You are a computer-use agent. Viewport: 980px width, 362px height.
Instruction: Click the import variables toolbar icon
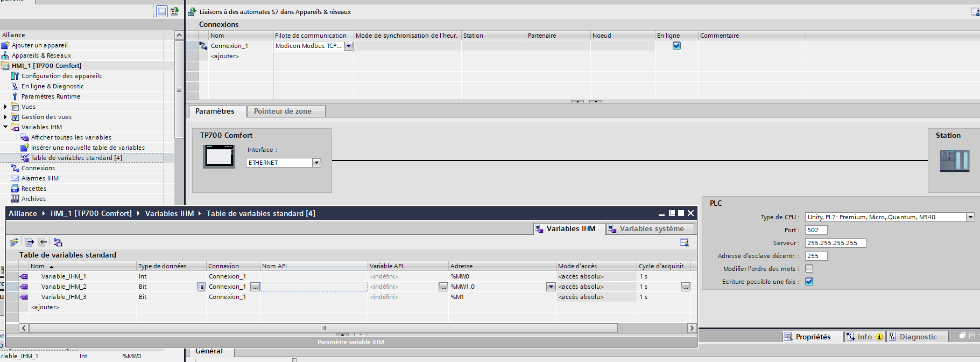(43, 242)
